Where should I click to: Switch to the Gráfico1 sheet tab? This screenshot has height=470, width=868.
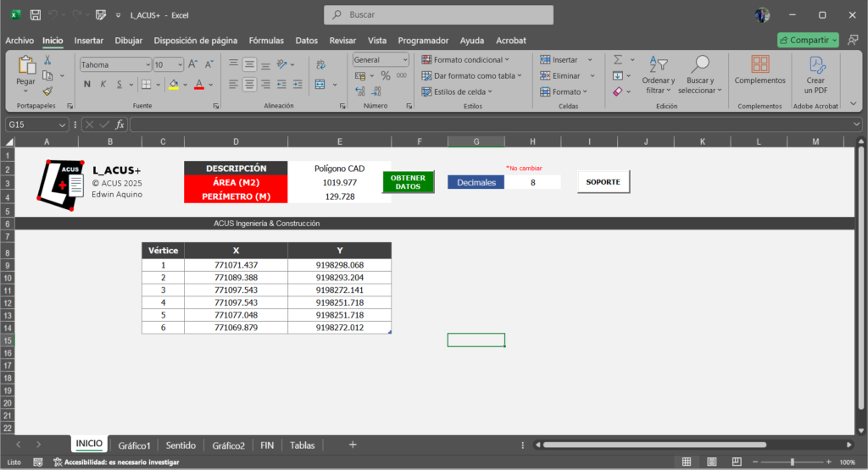(x=134, y=445)
